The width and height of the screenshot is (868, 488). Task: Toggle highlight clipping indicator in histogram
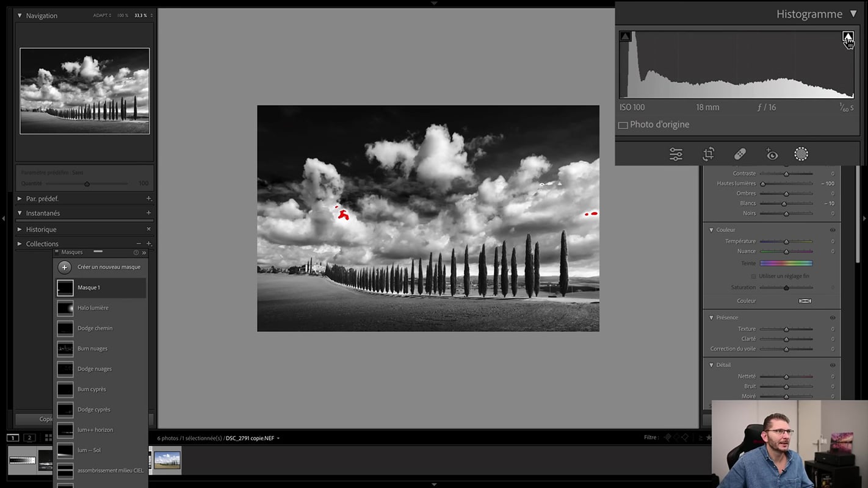pyautogui.click(x=848, y=37)
